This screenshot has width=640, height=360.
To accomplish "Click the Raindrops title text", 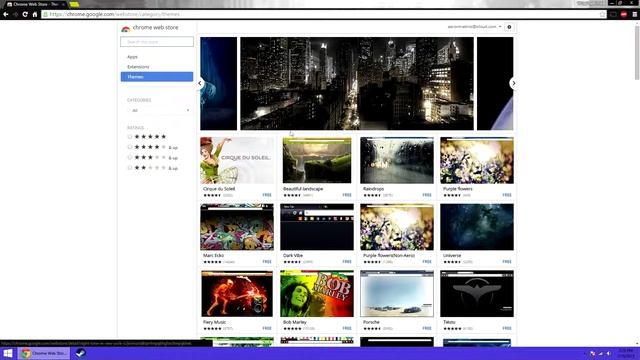I will click(373, 189).
